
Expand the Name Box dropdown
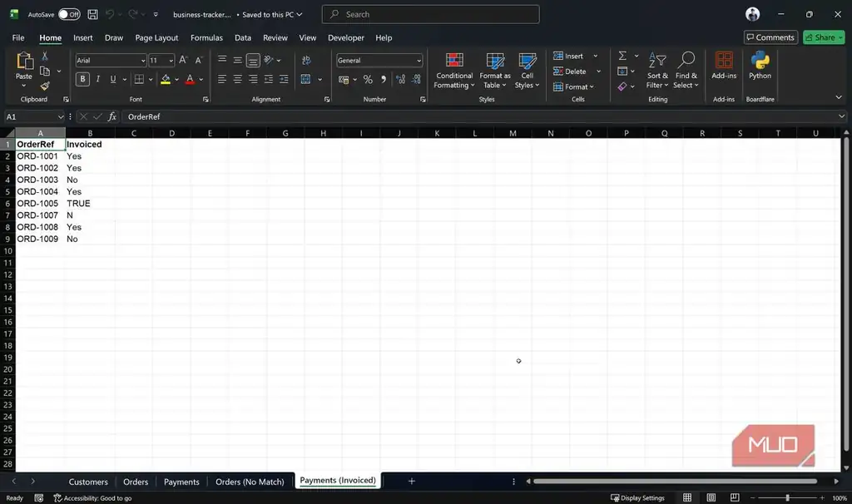[x=60, y=116]
